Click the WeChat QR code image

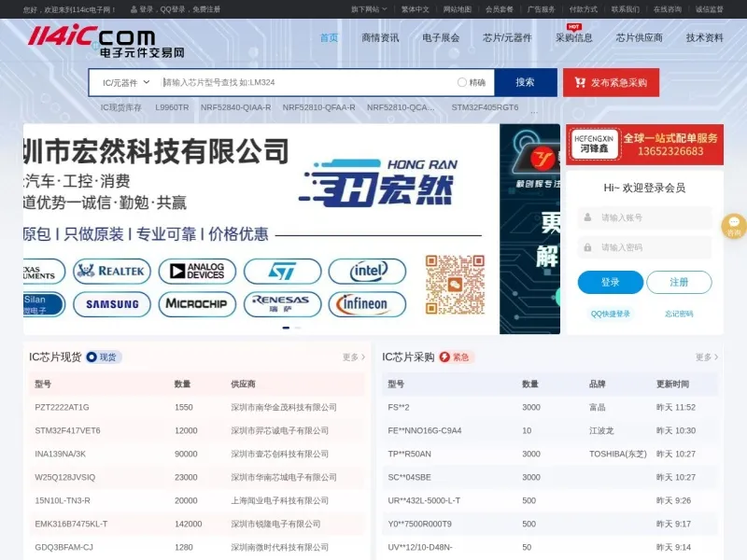455,285
